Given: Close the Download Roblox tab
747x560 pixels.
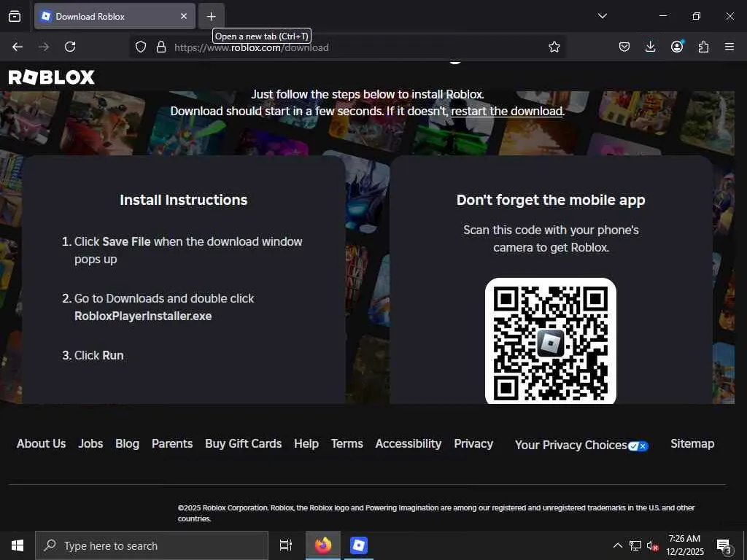Looking at the screenshot, I should point(183,16).
